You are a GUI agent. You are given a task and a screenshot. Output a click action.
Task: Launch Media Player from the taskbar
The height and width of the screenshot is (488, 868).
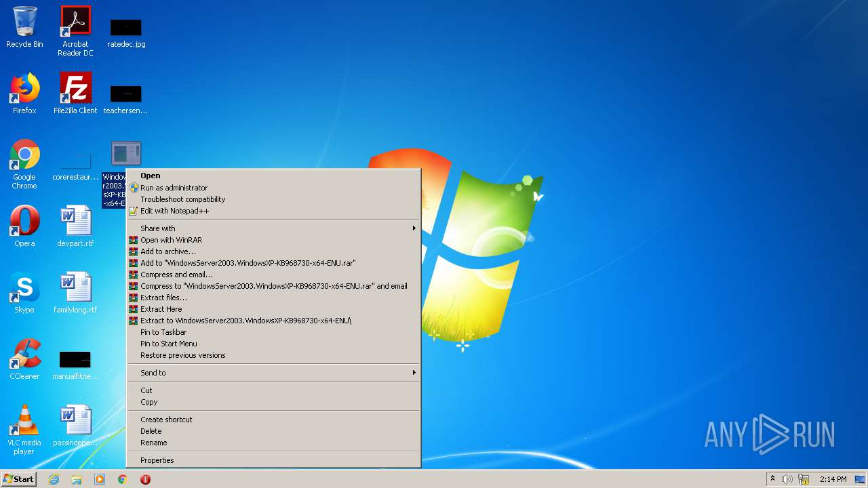click(x=100, y=479)
